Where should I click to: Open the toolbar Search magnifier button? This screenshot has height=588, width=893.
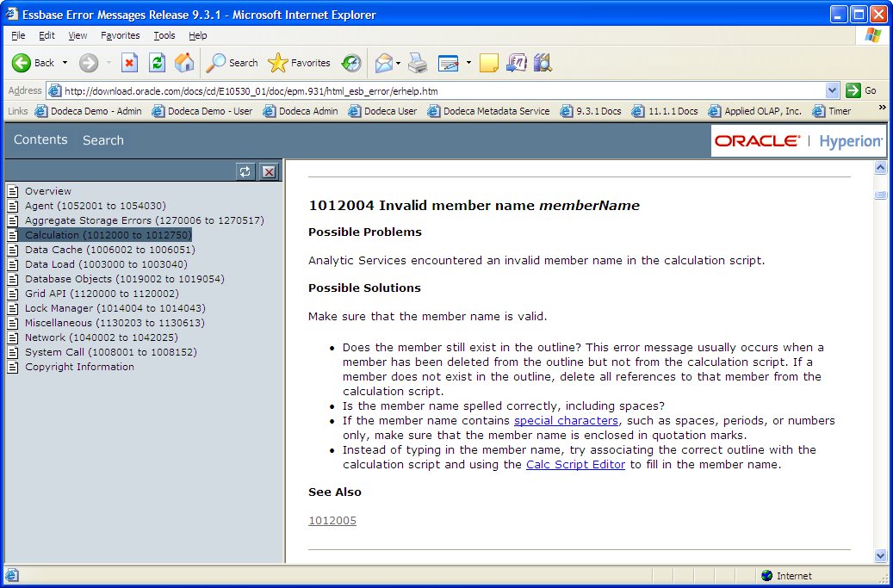point(232,63)
